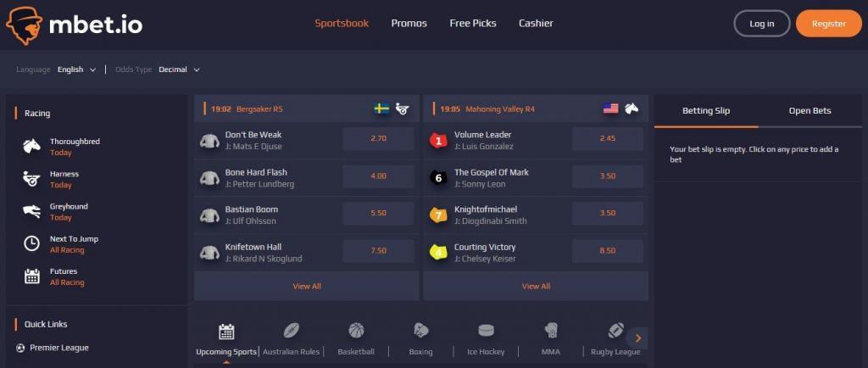
Task: Select the Thoroughbred horse racing icon
Action: (31, 146)
